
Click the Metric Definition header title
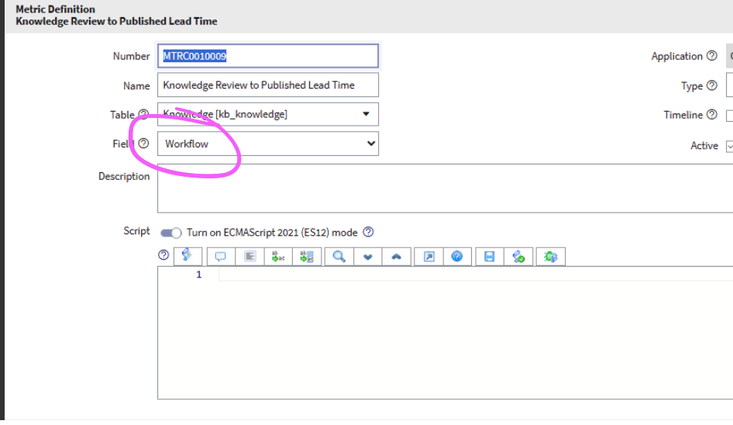pyautogui.click(x=55, y=9)
